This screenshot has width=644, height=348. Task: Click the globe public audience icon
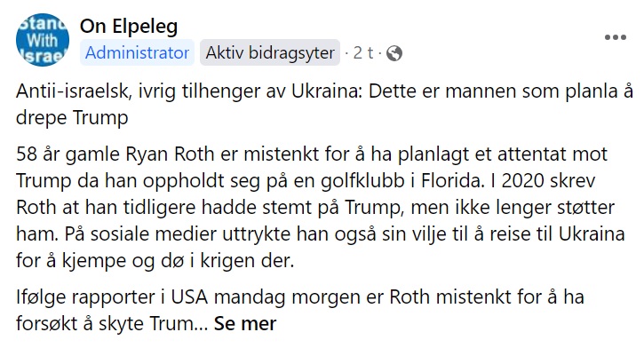click(394, 53)
